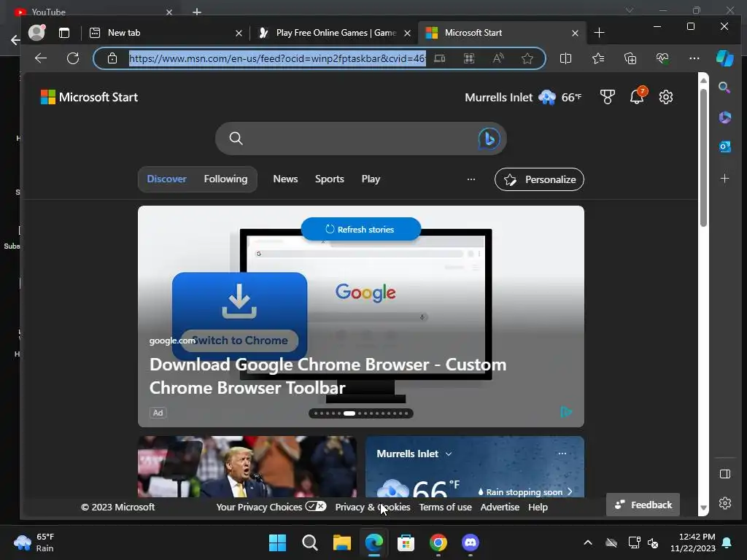Go back with the Edge back arrow
The width and height of the screenshot is (747, 560).
pyautogui.click(x=41, y=58)
